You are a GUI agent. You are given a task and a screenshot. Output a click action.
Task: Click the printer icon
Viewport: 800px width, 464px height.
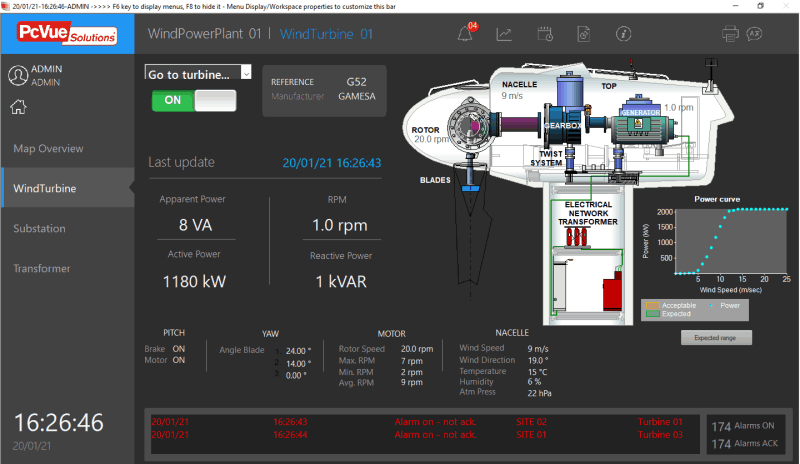click(730, 35)
